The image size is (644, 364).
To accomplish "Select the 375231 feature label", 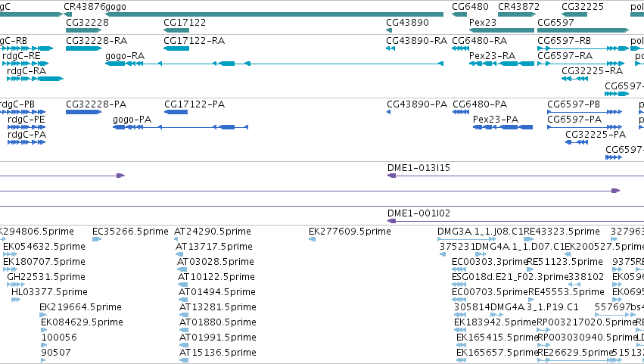I will [x=458, y=246].
